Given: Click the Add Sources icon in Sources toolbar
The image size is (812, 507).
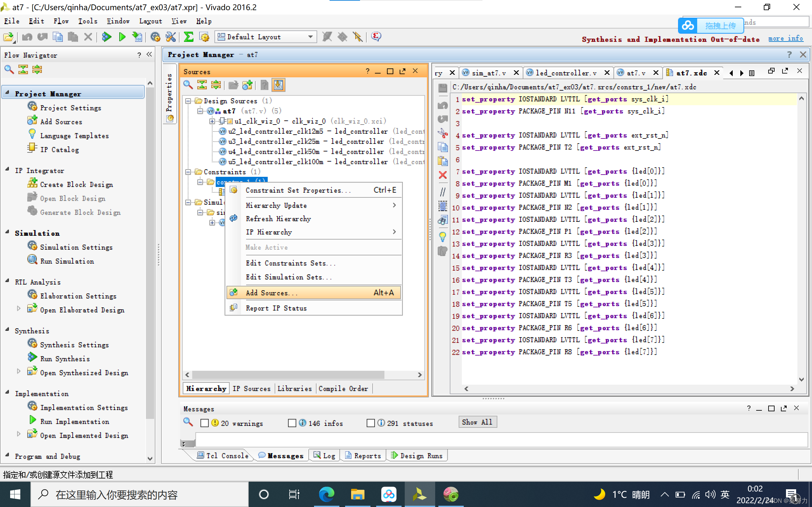Looking at the screenshot, I should 247,85.
